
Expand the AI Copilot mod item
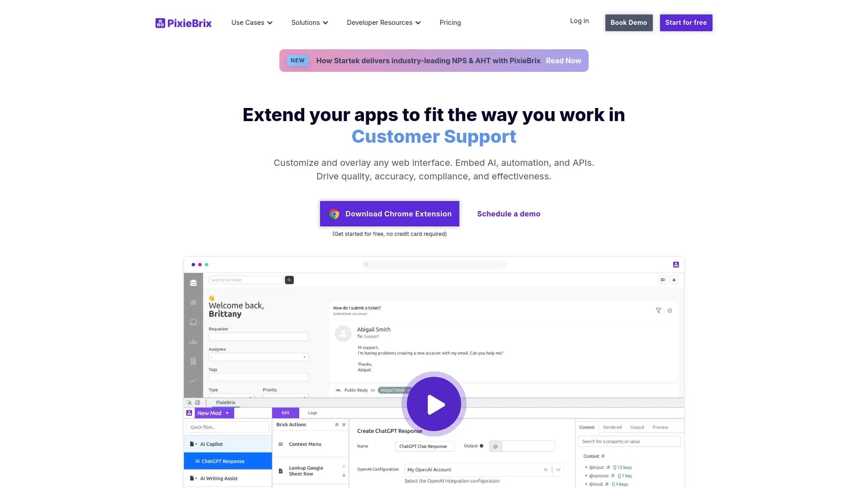pyautogui.click(x=228, y=444)
